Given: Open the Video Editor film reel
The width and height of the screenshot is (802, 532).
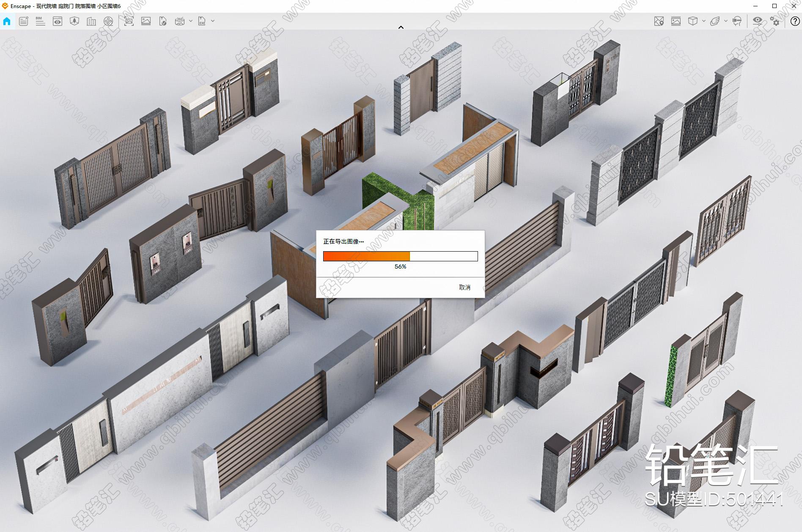Looking at the screenshot, I should (x=108, y=21).
